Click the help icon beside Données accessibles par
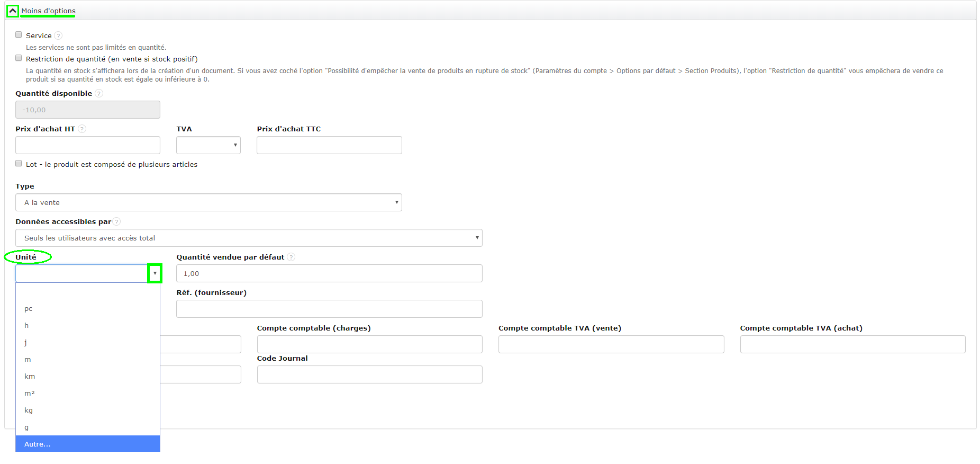 coord(117,221)
